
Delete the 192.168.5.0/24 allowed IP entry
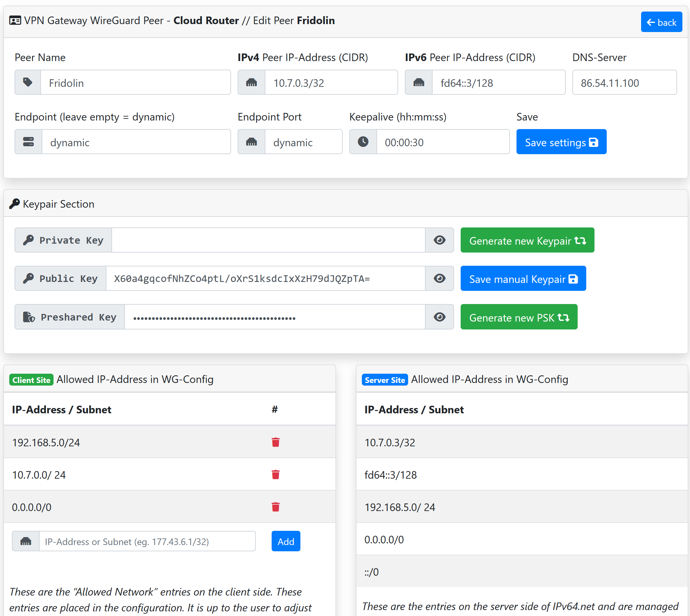(275, 442)
